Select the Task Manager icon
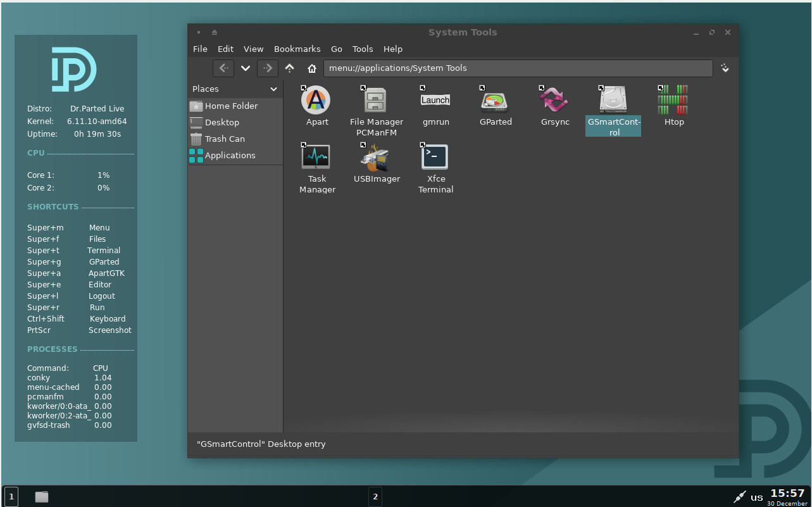The height and width of the screenshot is (507, 812). coord(316,157)
